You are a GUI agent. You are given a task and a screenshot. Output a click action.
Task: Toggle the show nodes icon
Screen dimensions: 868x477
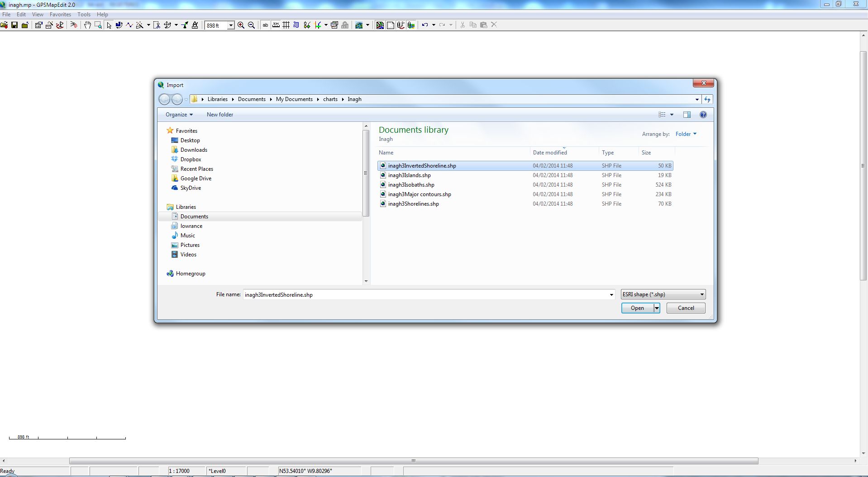tap(307, 25)
